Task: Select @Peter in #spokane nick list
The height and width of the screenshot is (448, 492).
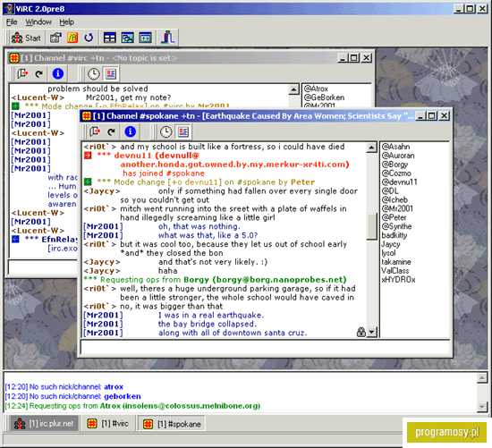Action: (394, 217)
